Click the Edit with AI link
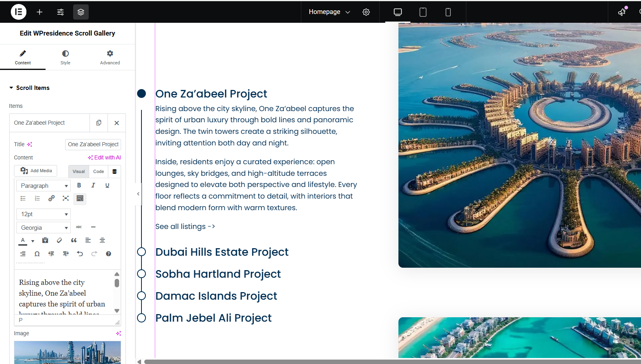 click(x=104, y=157)
